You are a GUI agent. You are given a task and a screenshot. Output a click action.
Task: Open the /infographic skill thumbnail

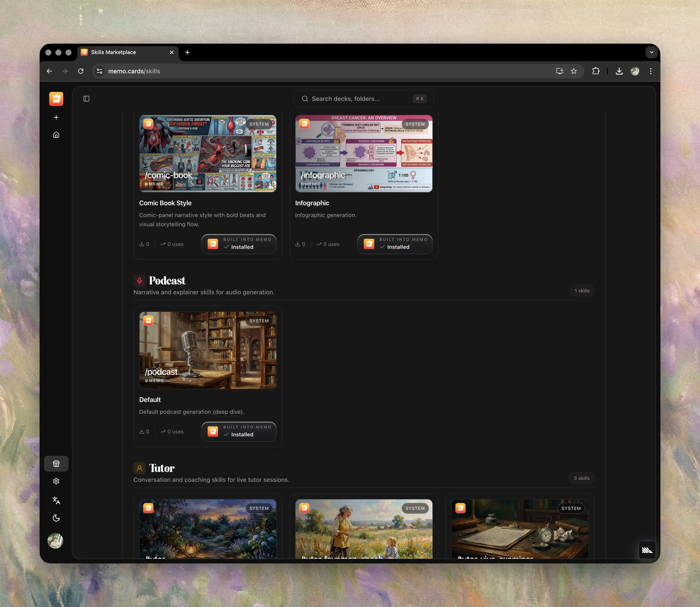364,153
